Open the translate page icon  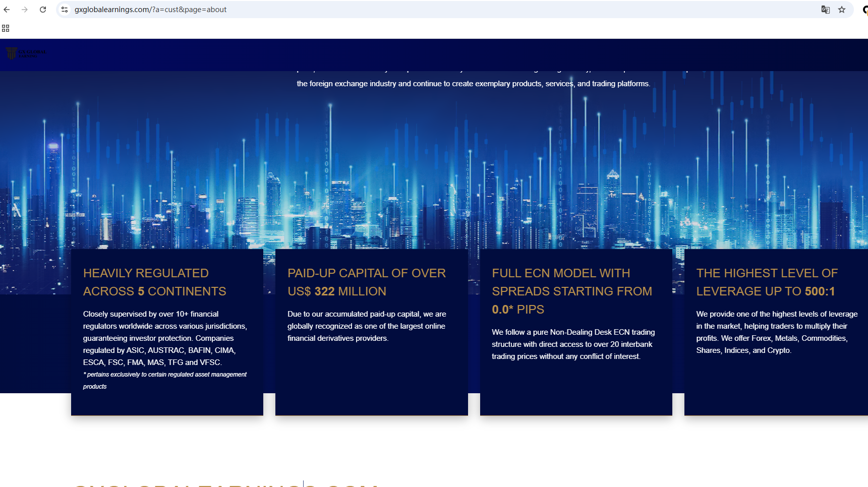(x=826, y=10)
